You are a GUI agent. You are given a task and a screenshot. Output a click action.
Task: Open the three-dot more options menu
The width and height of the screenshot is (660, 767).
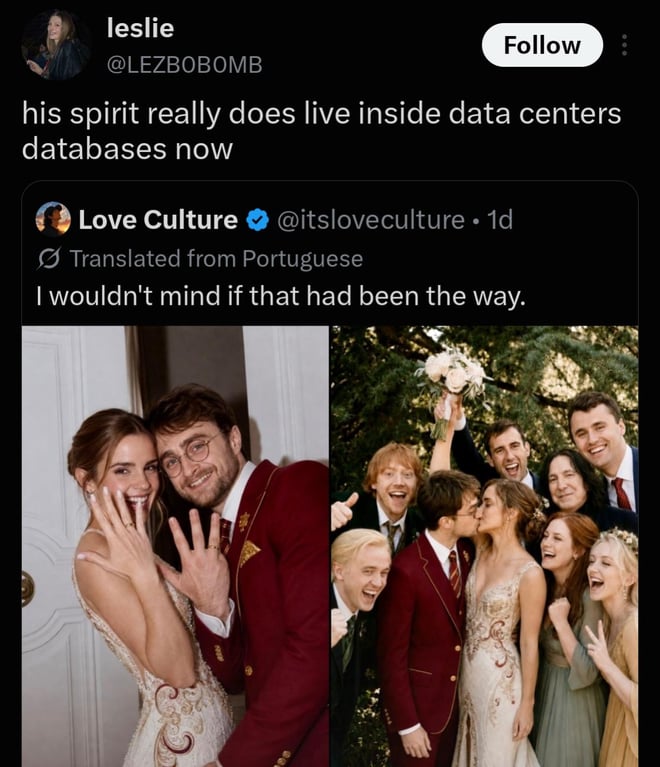(x=624, y=45)
